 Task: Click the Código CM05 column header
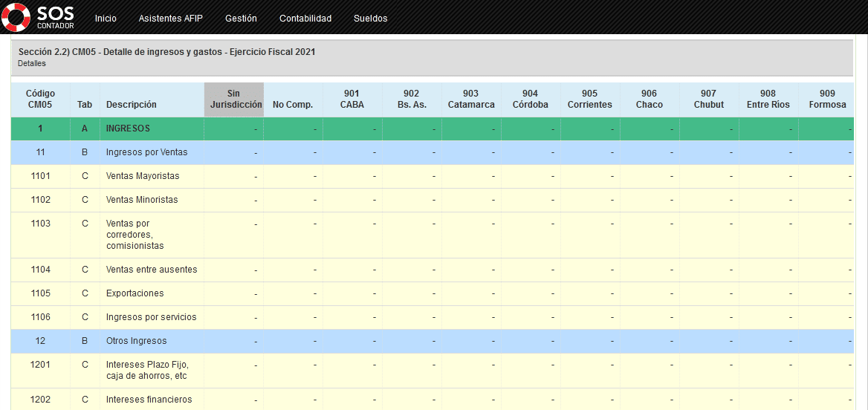[x=41, y=100]
